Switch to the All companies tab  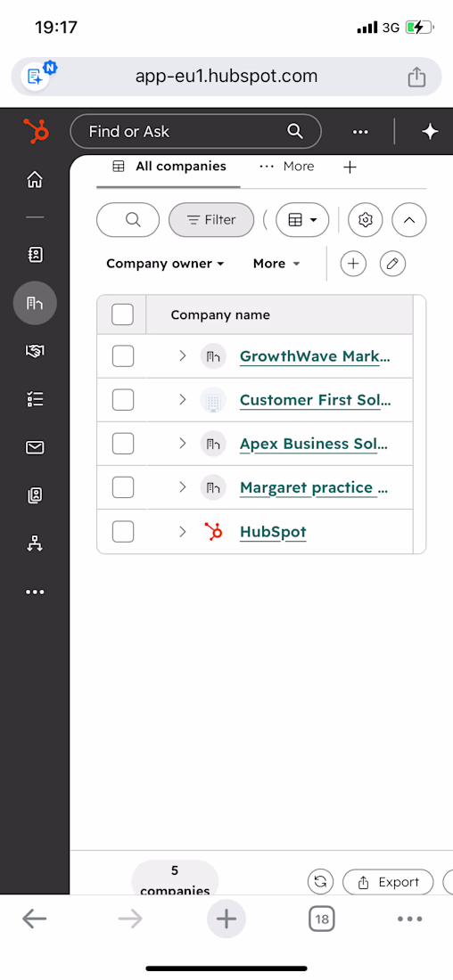point(169,167)
